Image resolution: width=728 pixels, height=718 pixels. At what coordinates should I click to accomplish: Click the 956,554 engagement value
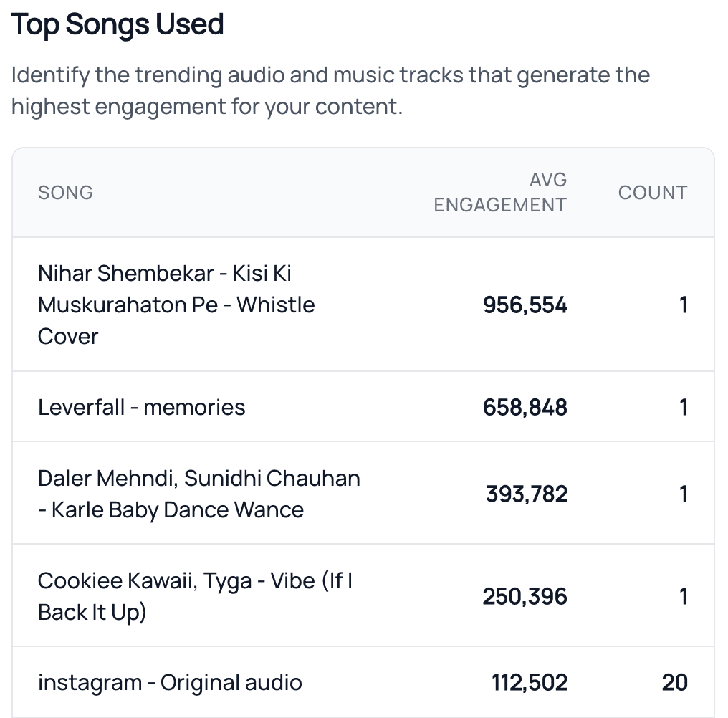pos(525,305)
